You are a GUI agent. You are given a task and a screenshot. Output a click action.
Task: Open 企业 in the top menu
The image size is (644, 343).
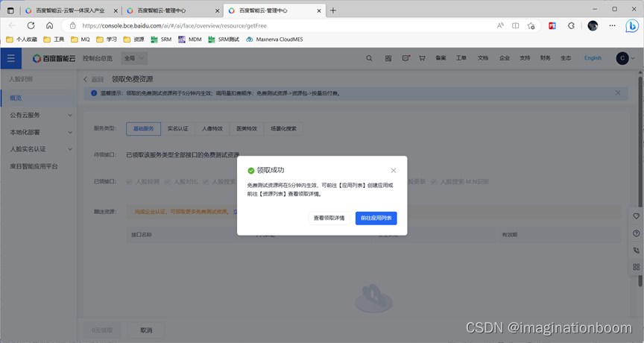[x=505, y=58]
